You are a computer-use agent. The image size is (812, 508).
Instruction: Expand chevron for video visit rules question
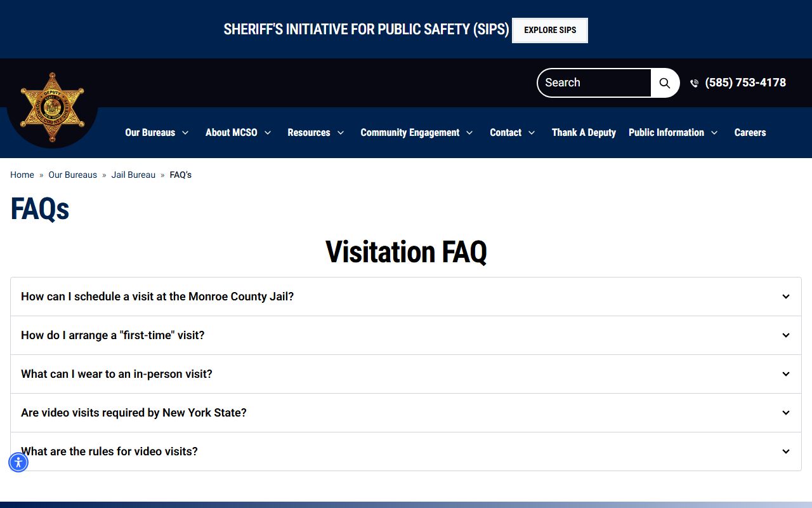(x=786, y=451)
